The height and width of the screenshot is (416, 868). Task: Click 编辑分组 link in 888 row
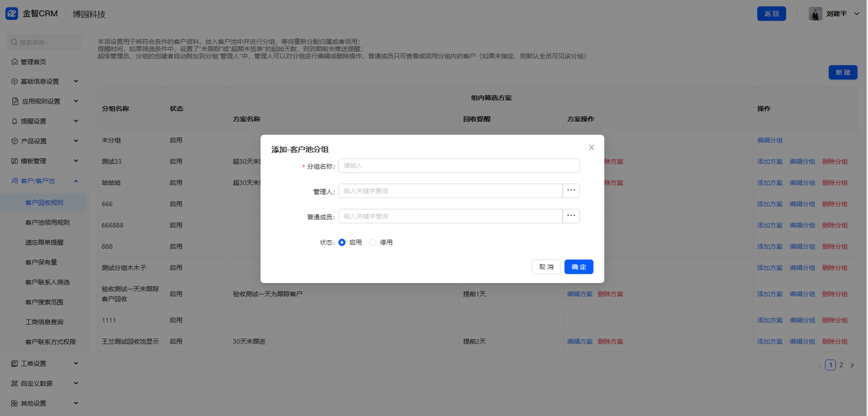tap(802, 246)
